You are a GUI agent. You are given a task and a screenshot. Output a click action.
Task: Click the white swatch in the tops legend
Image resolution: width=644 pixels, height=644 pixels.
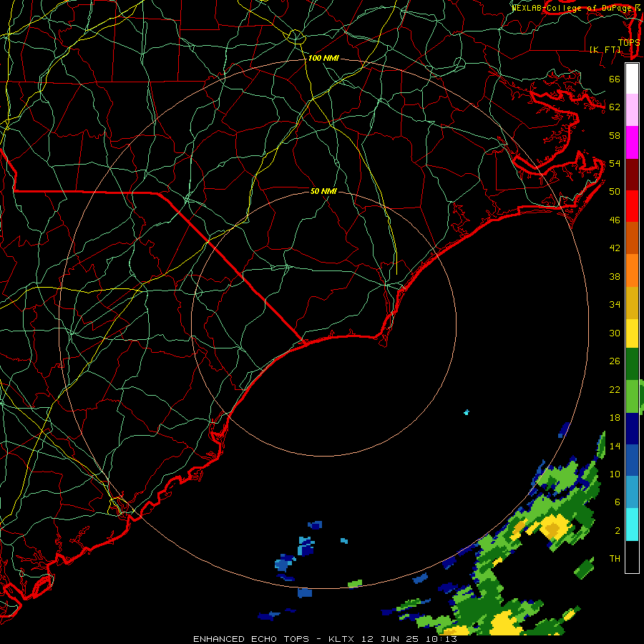[632, 79]
